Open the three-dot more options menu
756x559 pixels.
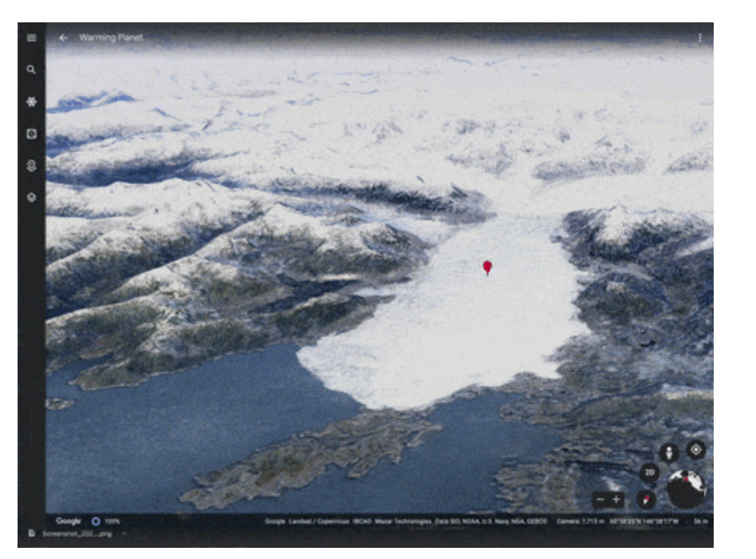pyautogui.click(x=700, y=38)
